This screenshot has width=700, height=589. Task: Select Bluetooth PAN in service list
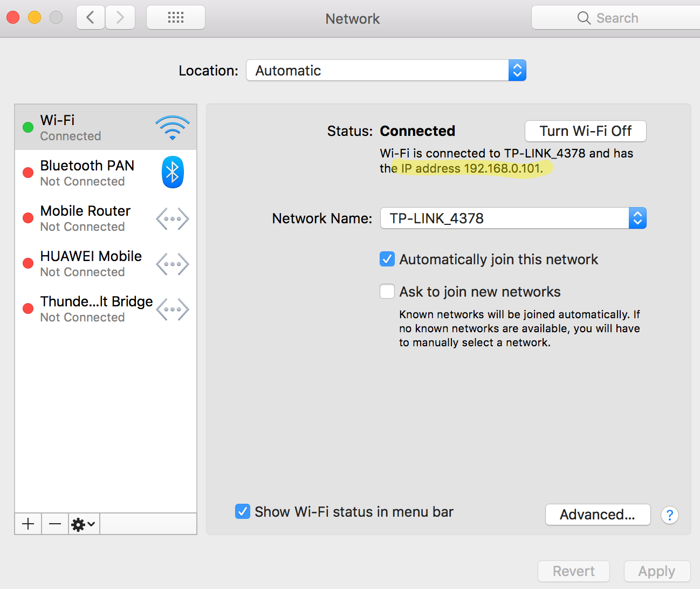click(106, 173)
